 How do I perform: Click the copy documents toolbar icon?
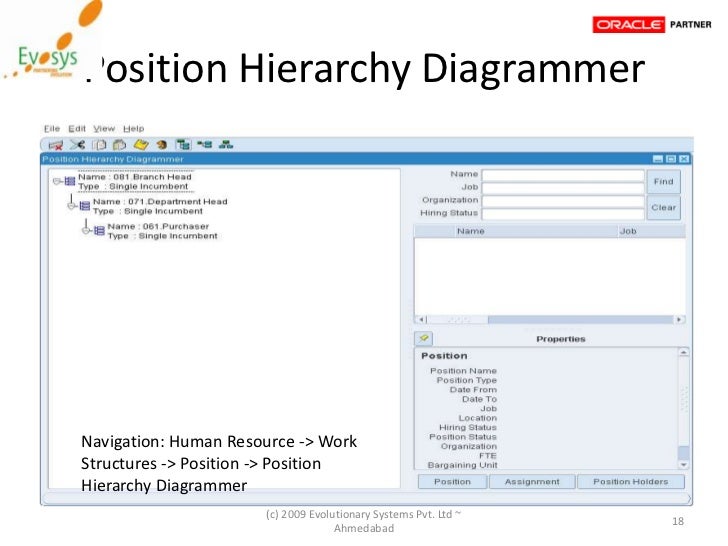click(99, 145)
